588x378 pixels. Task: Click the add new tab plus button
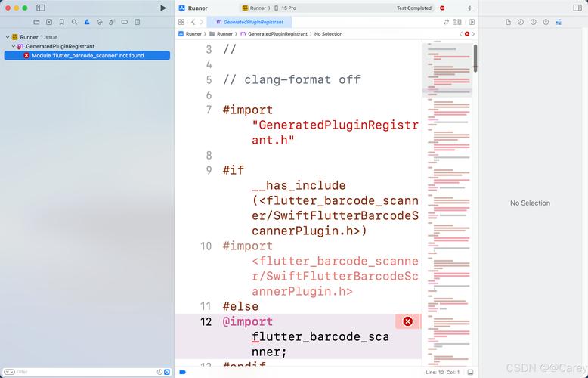469,8
